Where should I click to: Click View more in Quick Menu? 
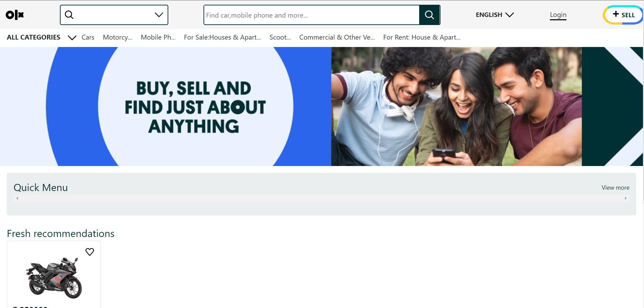[615, 188]
